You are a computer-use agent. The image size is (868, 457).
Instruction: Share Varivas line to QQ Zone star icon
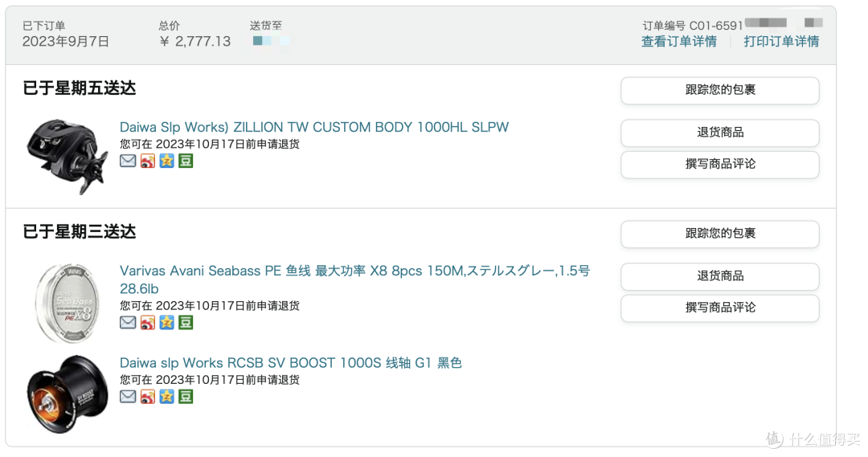pos(166,323)
